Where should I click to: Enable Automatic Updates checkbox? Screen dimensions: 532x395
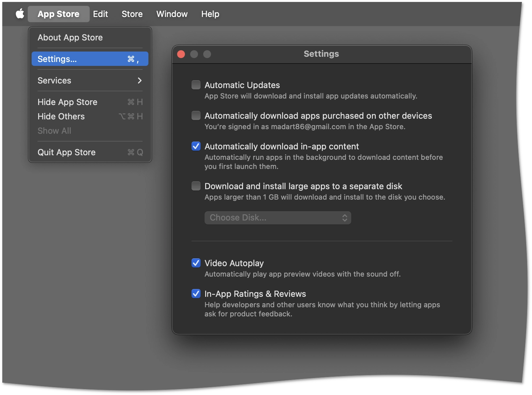point(196,85)
